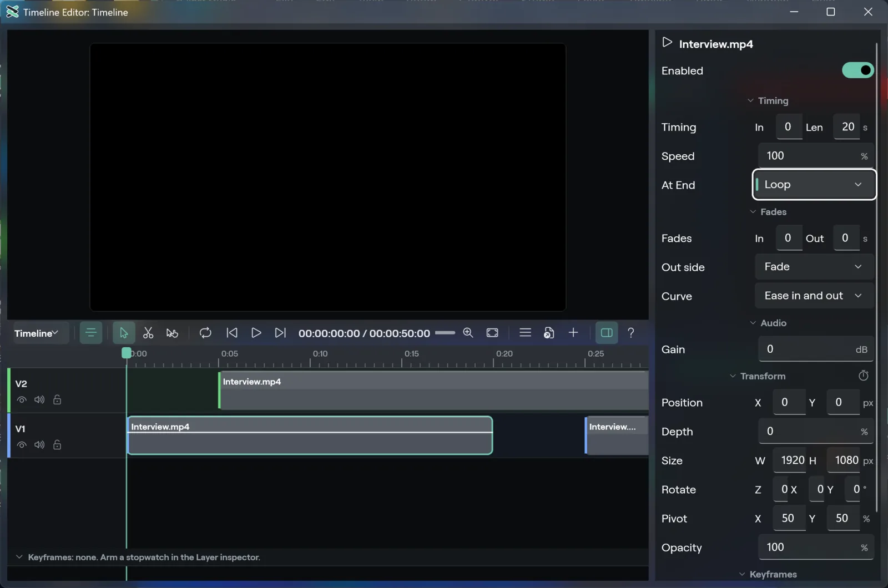Hide the V2 track with eye icon
Image resolution: width=888 pixels, height=588 pixels.
(x=22, y=400)
